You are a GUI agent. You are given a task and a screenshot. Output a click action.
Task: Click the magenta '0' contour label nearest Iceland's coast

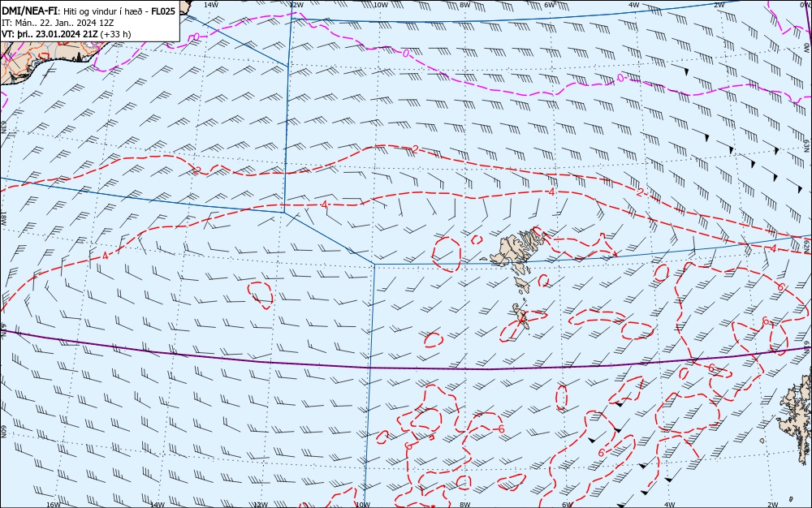[197, 37]
